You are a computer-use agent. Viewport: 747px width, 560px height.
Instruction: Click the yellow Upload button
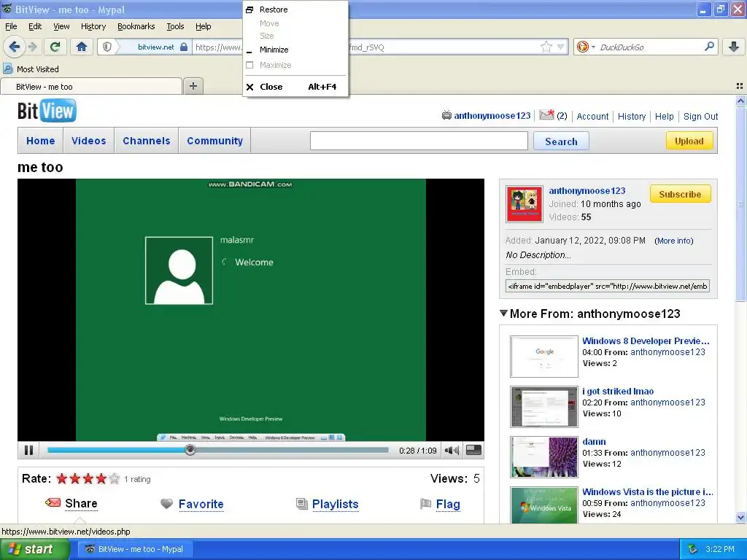point(689,141)
